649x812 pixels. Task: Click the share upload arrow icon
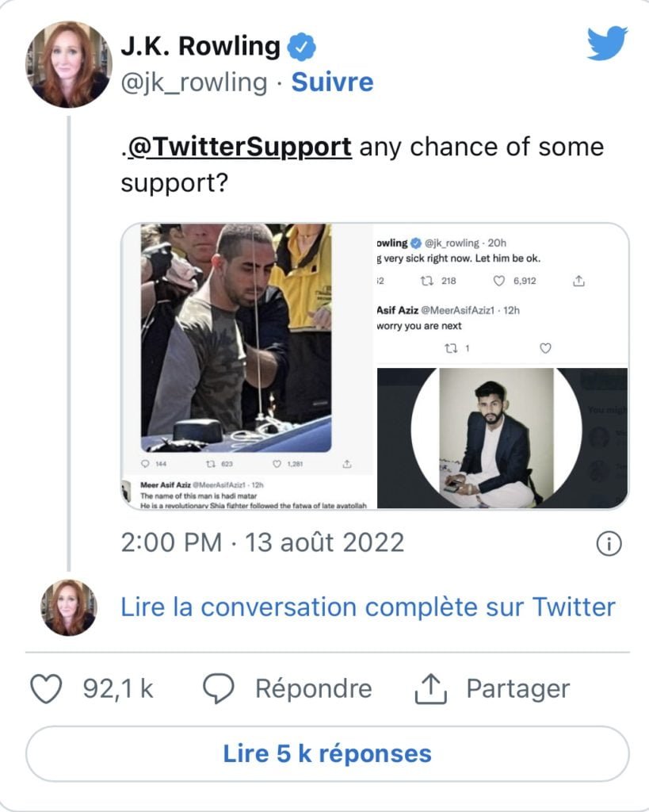click(431, 688)
